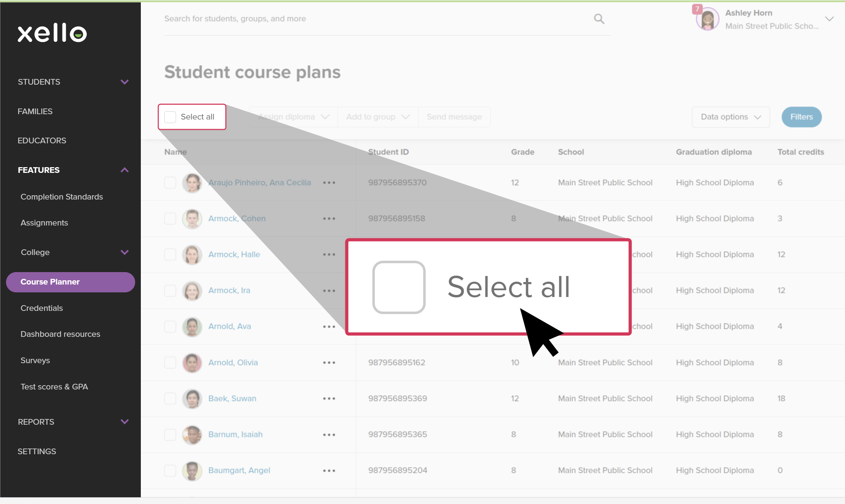
Task: Open Armock, Halle's student link
Action: tap(234, 254)
